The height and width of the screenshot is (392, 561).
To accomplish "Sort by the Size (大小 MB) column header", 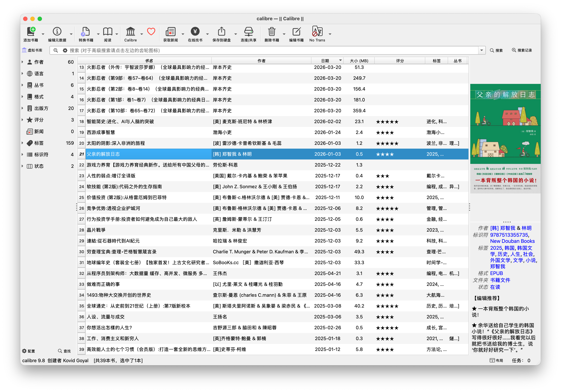I will click(x=359, y=61).
